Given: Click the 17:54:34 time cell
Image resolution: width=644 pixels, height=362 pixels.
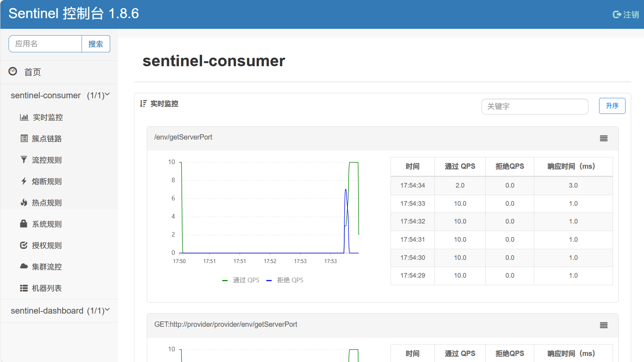Looking at the screenshot, I should [x=413, y=185].
